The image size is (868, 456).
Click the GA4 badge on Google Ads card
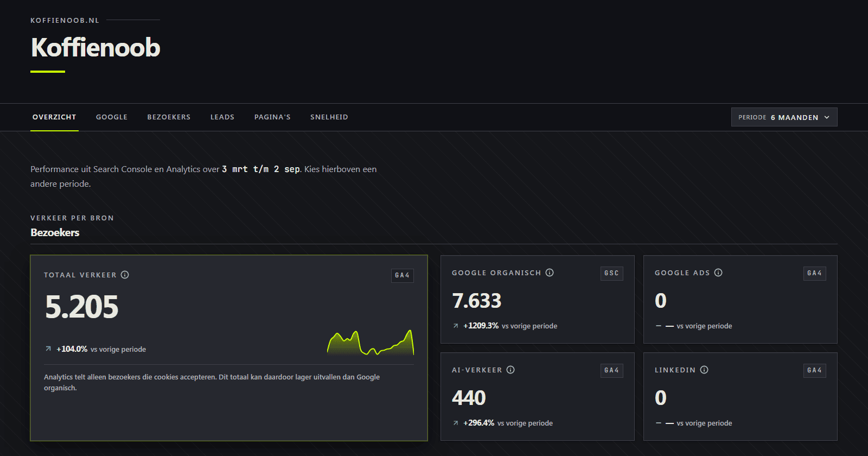[x=815, y=273]
